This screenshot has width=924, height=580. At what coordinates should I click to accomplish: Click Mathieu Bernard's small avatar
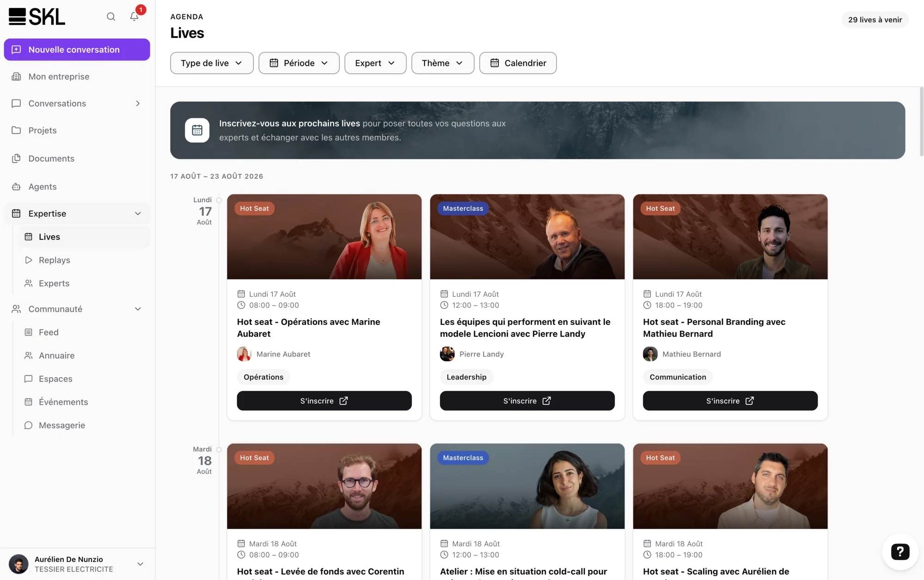tap(650, 354)
